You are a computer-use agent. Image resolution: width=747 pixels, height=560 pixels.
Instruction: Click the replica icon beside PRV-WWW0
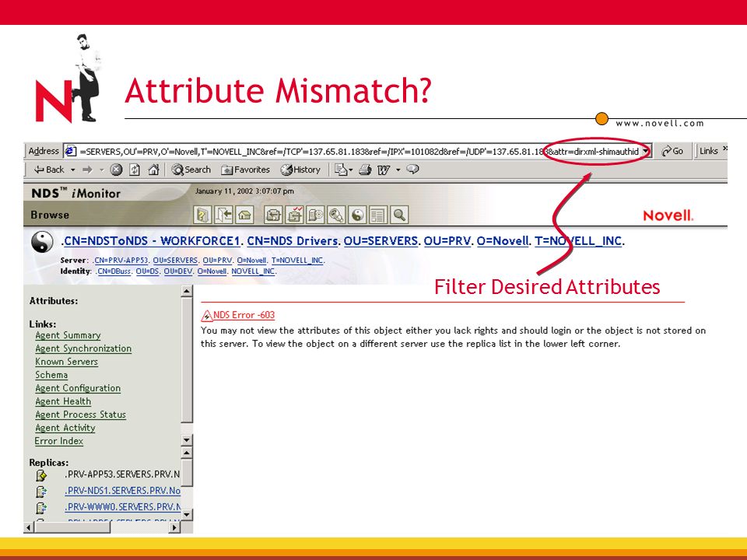coord(41,508)
